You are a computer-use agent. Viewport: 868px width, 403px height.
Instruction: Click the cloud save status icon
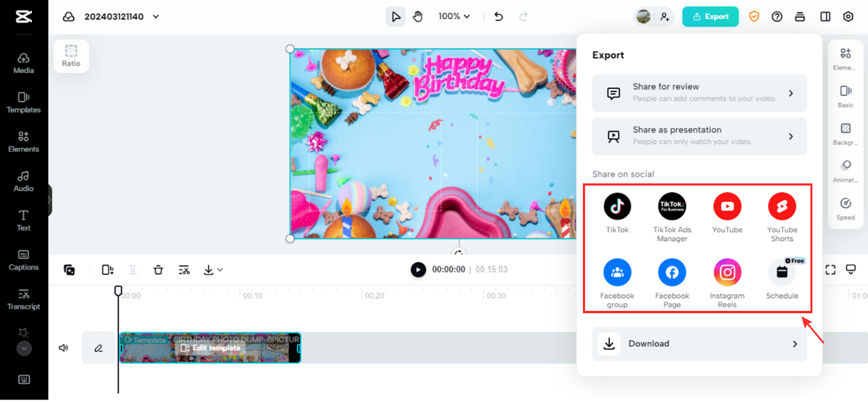68,17
